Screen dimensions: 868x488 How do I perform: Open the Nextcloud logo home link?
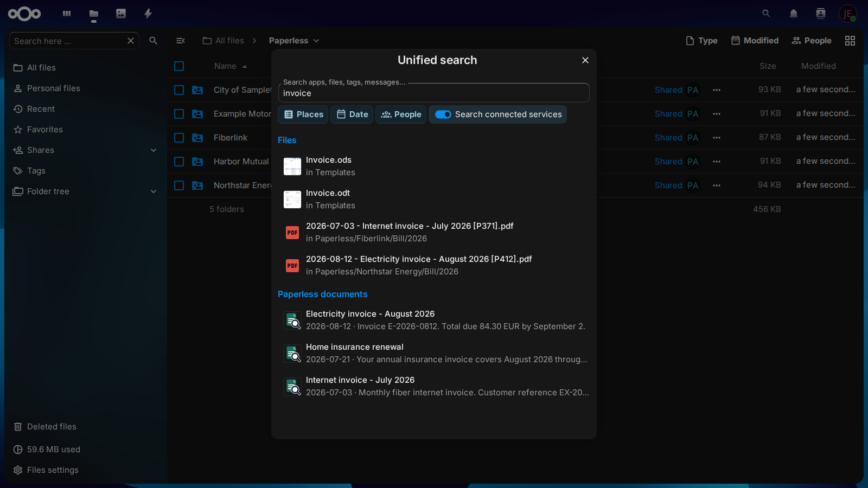24,14
